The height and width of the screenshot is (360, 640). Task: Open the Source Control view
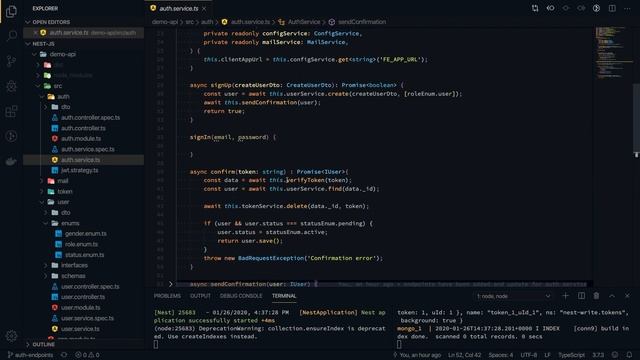(11, 61)
